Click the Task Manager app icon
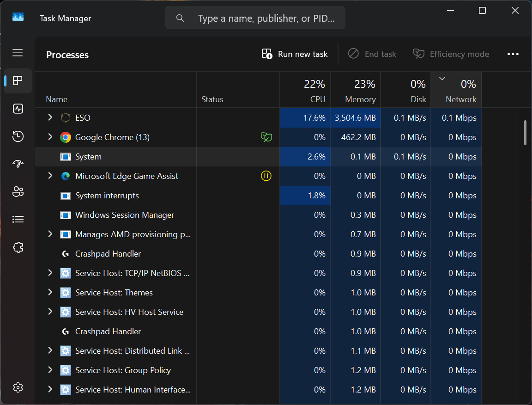This screenshot has width=532, height=405. coord(18,17)
